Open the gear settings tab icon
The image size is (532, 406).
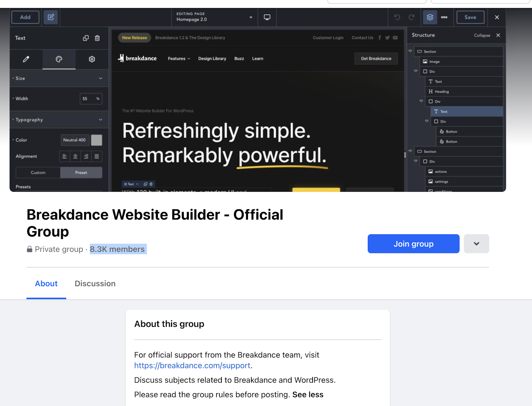(x=92, y=59)
